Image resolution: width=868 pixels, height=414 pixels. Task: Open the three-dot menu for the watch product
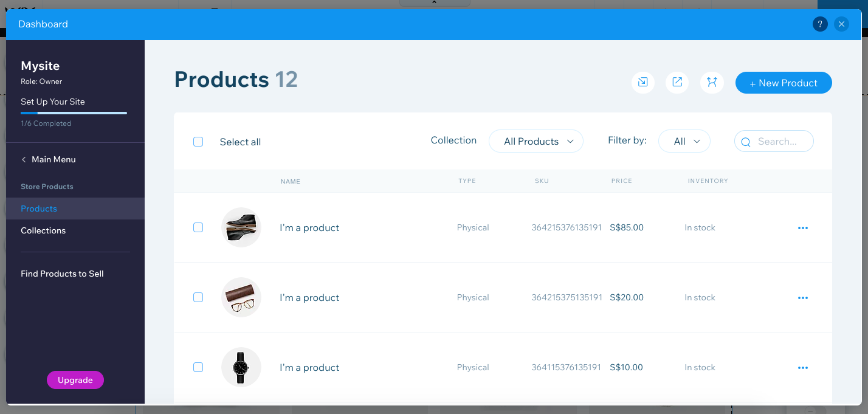click(x=803, y=367)
